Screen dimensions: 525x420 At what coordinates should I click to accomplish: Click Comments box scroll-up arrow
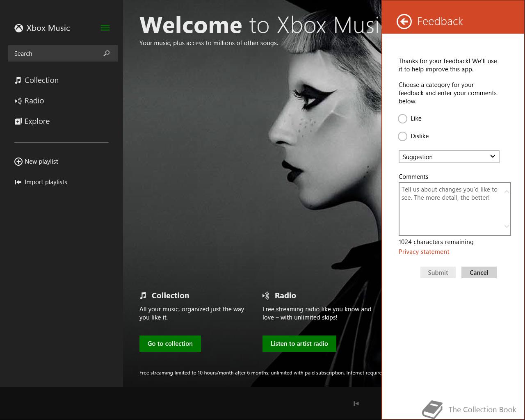pos(507,192)
